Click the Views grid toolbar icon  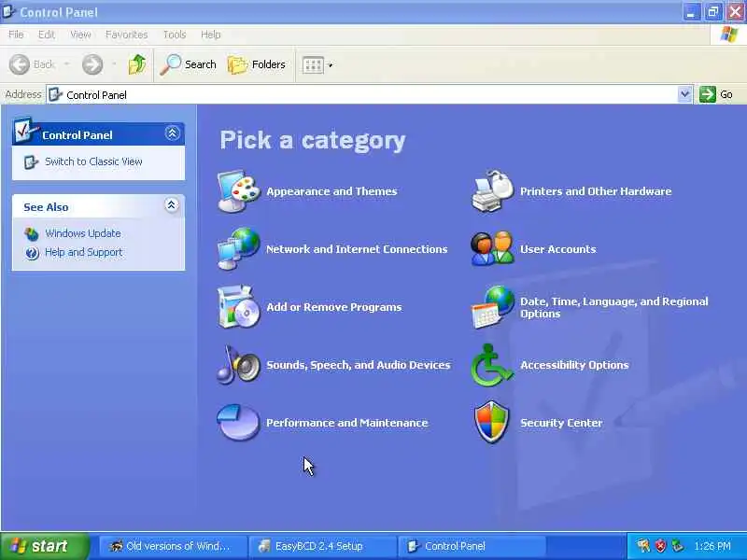(x=313, y=65)
